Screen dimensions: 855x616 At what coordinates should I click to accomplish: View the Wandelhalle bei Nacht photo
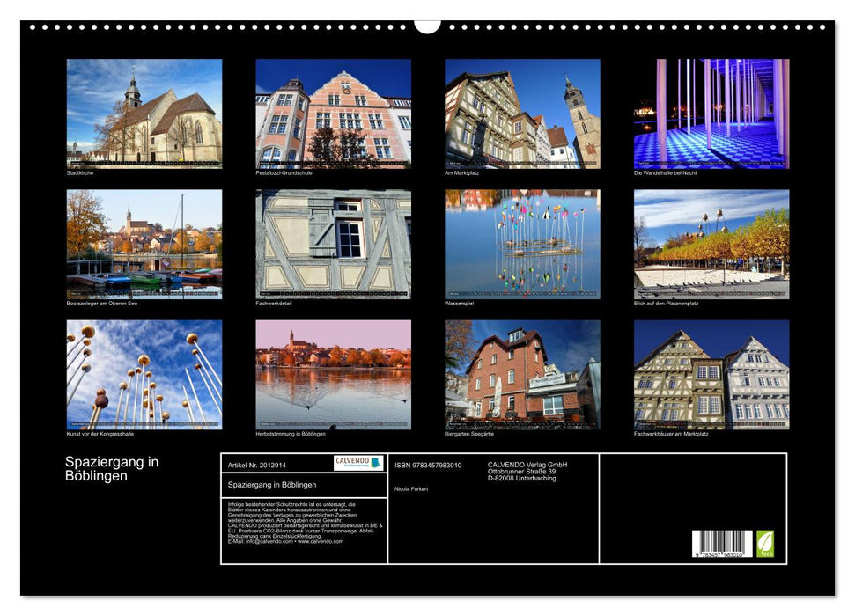[x=711, y=114]
